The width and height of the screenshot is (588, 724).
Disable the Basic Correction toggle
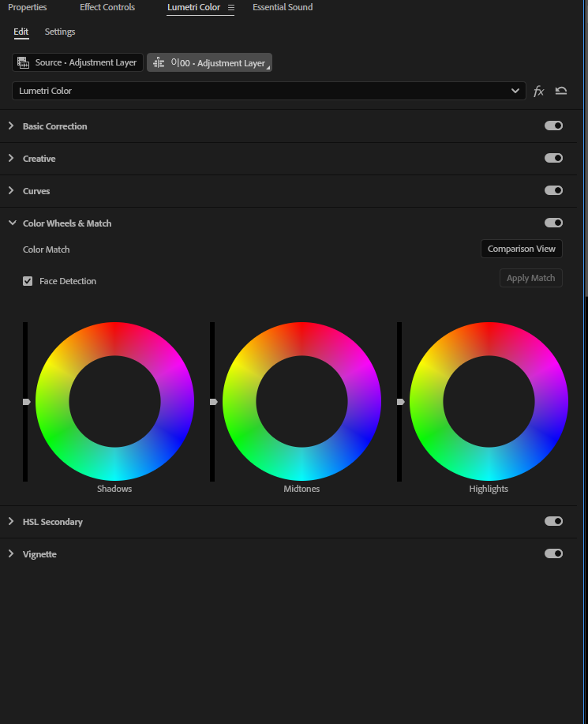pos(553,126)
